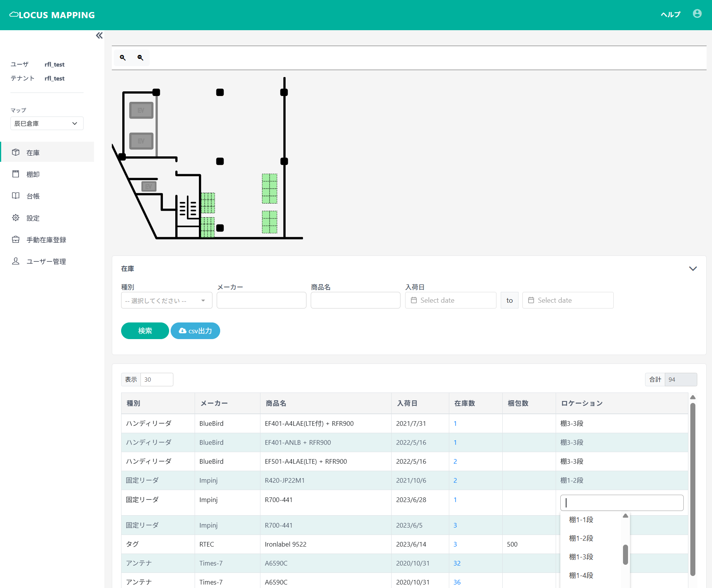This screenshot has width=712, height=588.
Task: Click the end Select date field
Action: [568, 300]
